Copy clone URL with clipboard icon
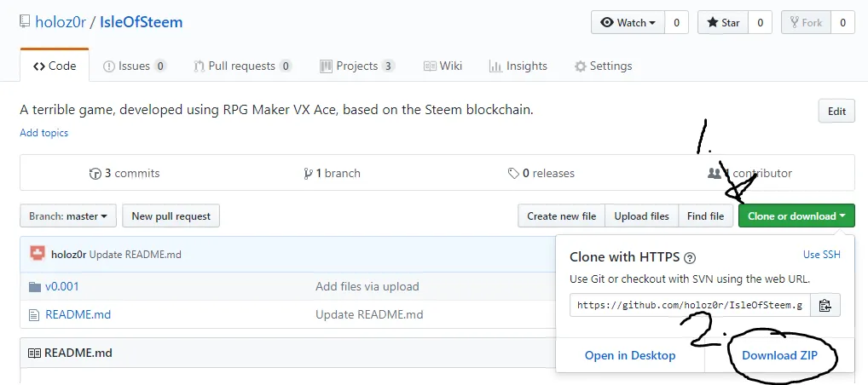The width and height of the screenshot is (868, 385). click(825, 305)
